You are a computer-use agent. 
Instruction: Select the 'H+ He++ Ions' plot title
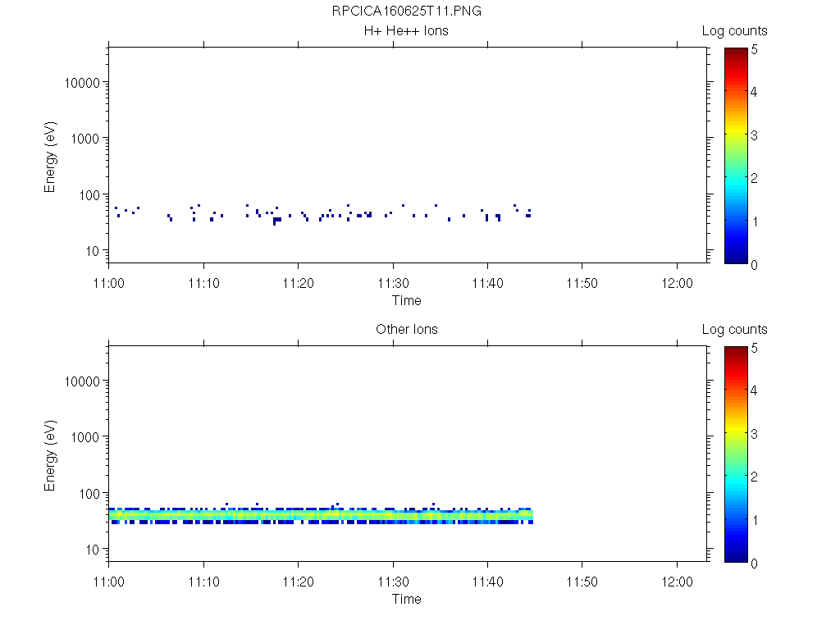click(406, 30)
